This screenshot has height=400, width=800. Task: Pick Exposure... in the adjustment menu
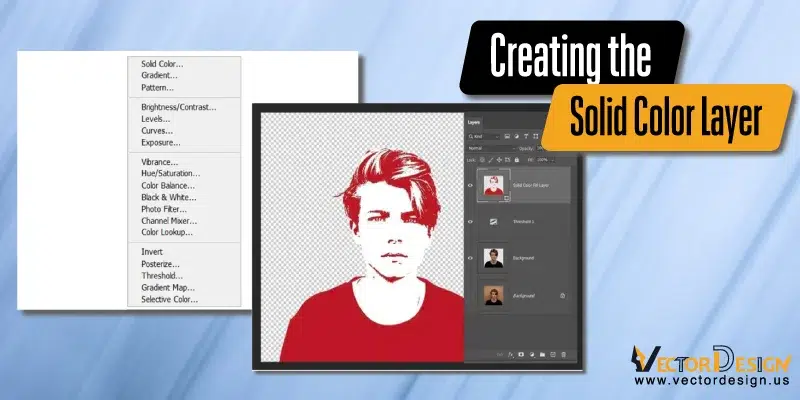[x=161, y=142]
